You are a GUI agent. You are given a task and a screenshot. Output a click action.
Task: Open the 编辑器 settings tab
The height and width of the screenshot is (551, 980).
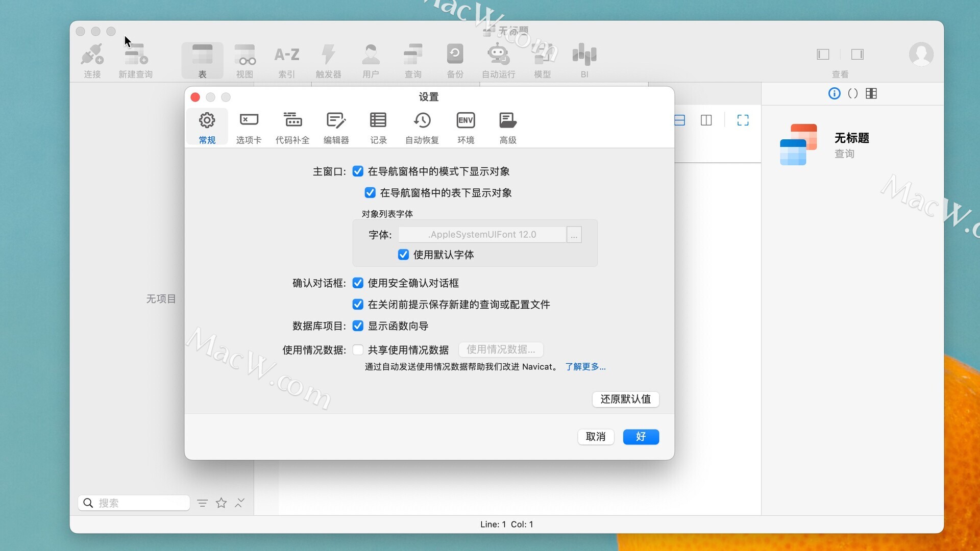click(x=336, y=127)
